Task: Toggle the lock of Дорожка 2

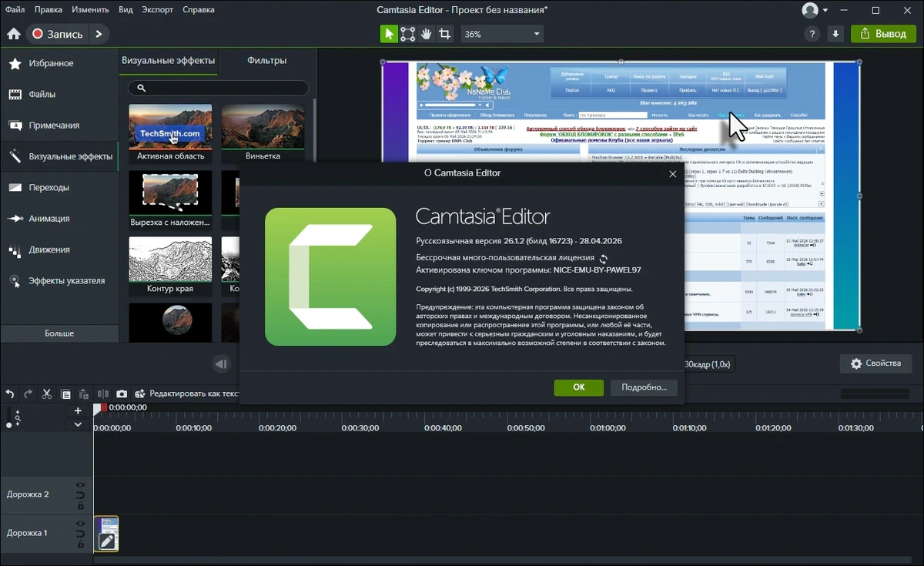Action: coord(80,505)
